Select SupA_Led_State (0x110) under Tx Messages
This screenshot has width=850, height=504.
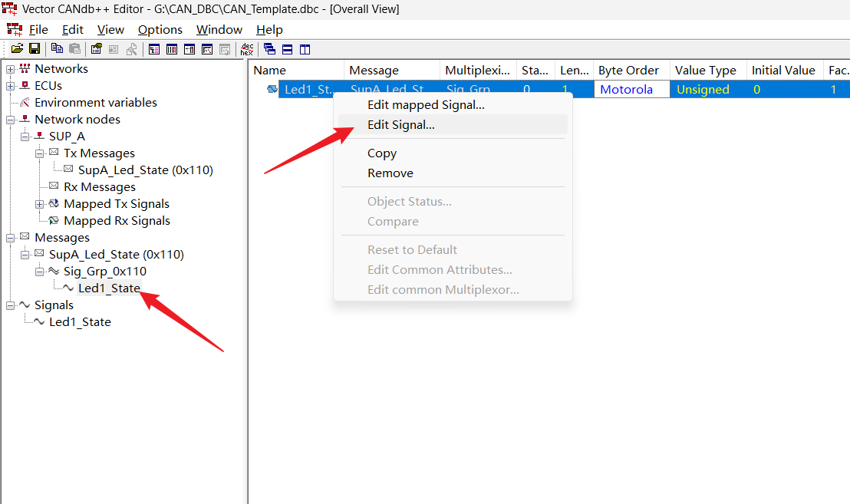point(145,170)
